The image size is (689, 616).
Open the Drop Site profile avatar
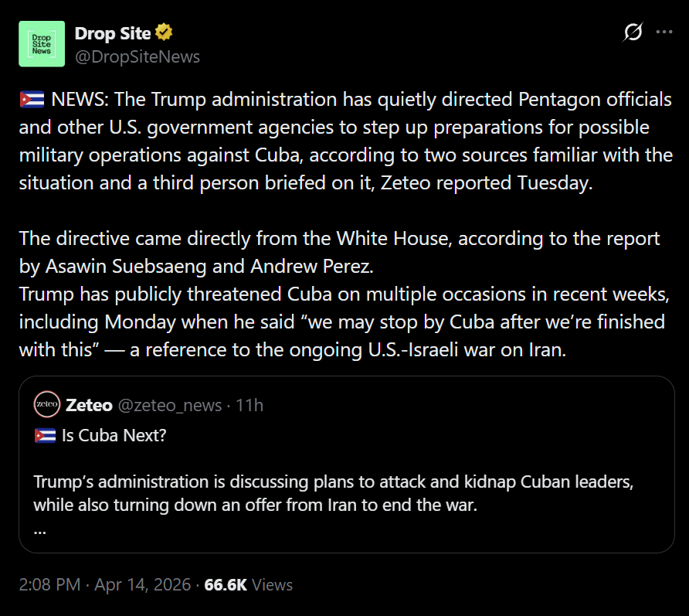(42, 43)
